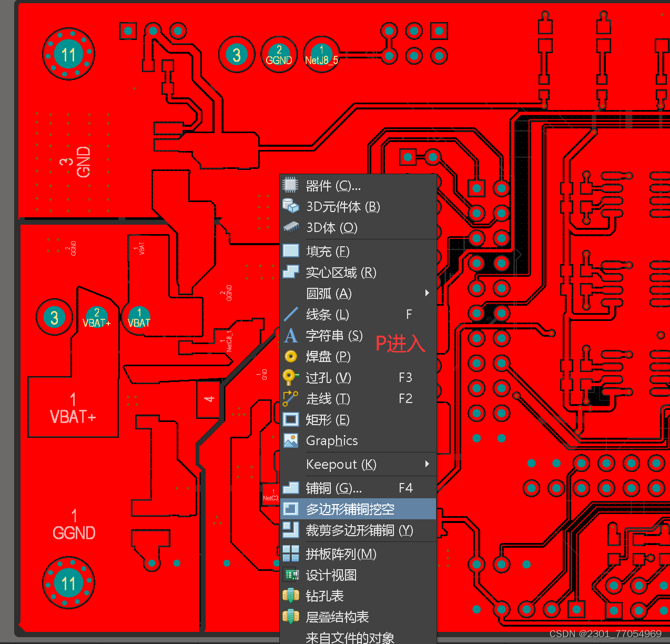The width and height of the screenshot is (670, 644).
Task: Click the 3D元件体 (B) cube icon
Action: tap(291, 206)
